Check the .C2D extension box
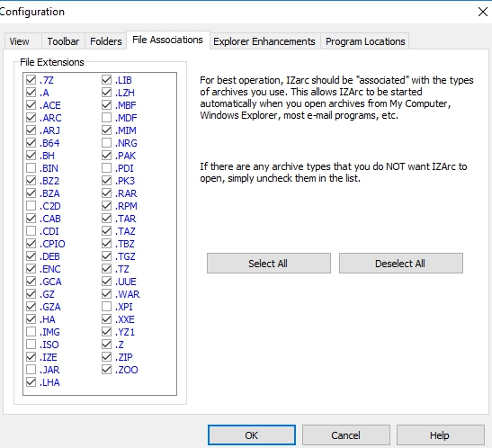This screenshot has height=448, width=492. point(31,206)
